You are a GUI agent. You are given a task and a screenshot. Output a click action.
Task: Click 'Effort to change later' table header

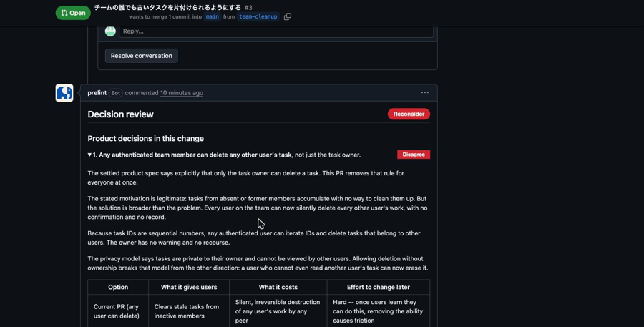(x=379, y=287)
